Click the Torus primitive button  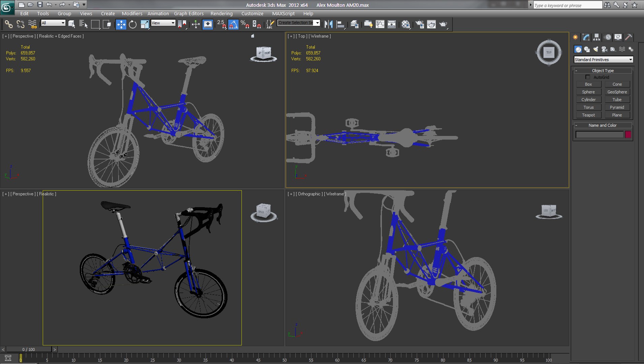tap(588, 107)
